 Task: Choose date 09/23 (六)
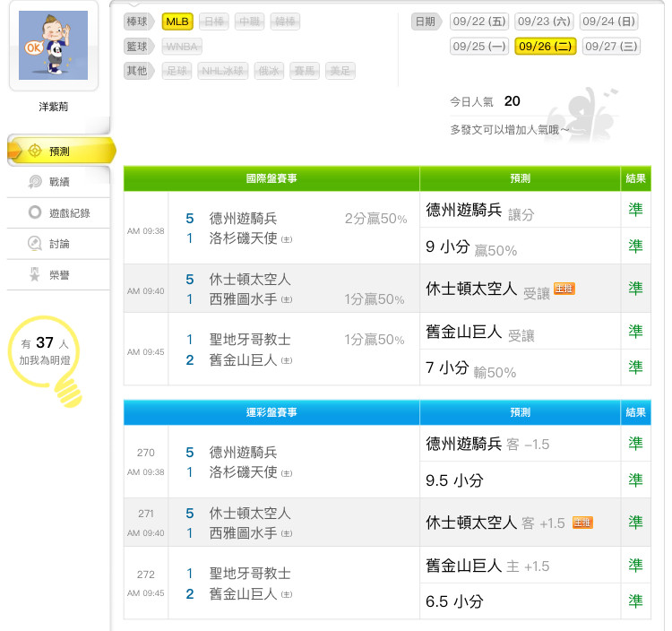click(544, 22)
